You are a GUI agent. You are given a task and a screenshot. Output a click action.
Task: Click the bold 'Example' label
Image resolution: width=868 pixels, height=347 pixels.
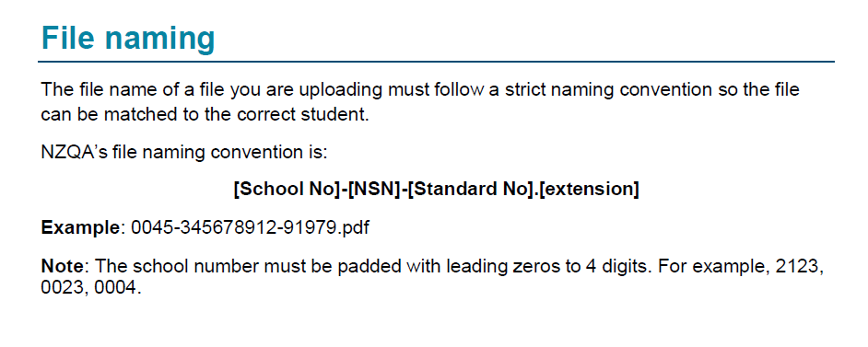coord(80,227)
